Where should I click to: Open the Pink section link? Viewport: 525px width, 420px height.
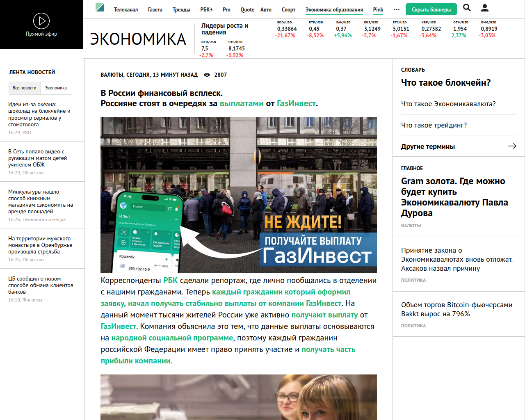coord(378,9)
